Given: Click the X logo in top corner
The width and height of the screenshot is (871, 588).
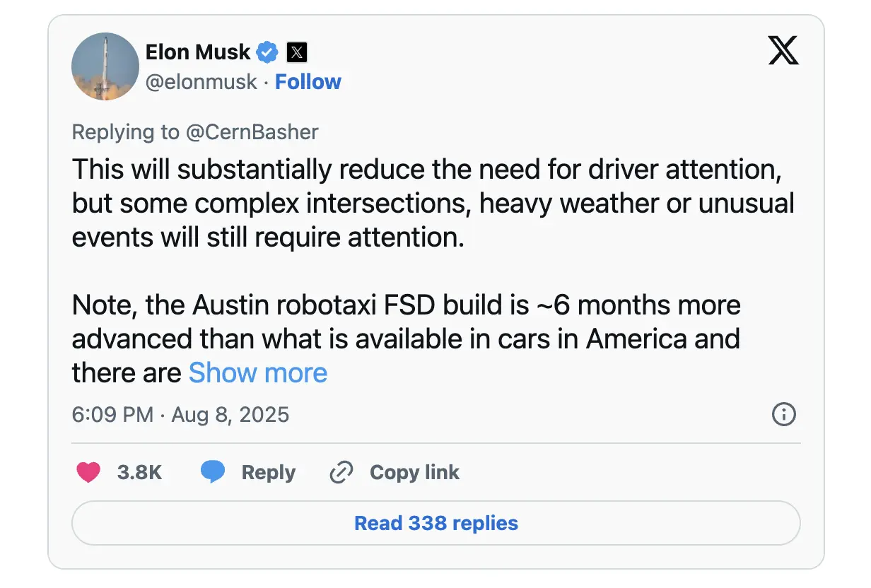Looking at the screenshot, I should pos(783,51).
